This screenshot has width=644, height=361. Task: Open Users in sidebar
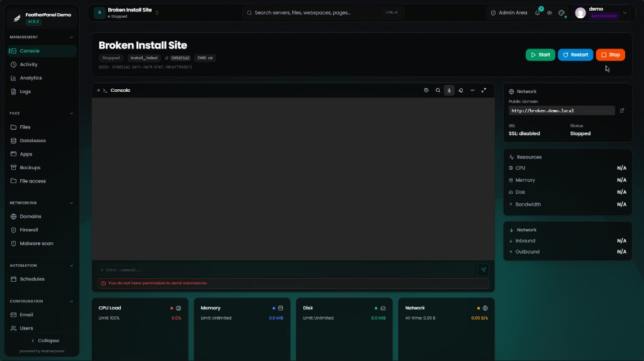[42, 328]
